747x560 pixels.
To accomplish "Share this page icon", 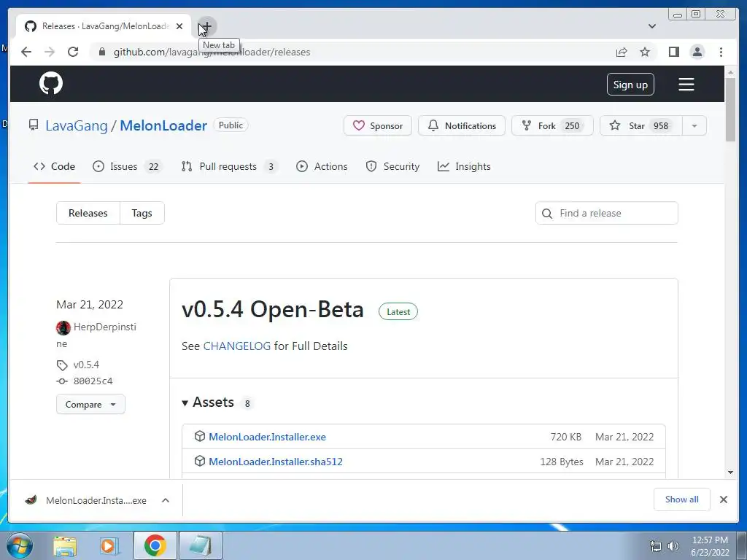I will [x=622, y=52].
